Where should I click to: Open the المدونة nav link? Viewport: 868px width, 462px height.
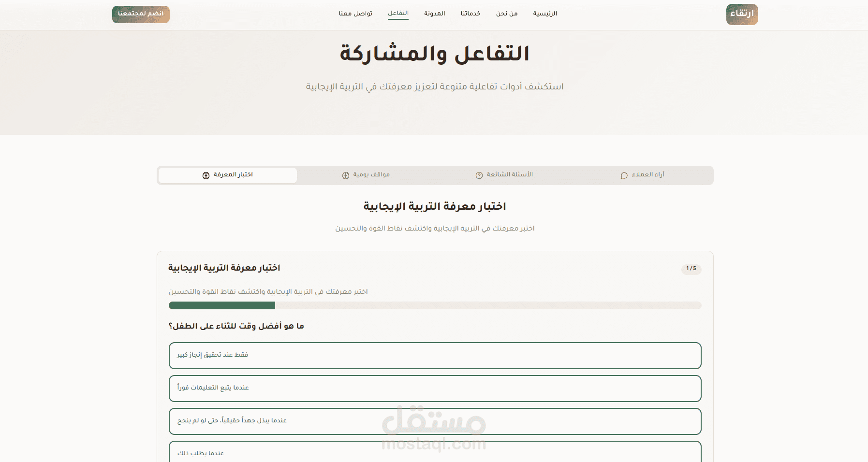435,14
